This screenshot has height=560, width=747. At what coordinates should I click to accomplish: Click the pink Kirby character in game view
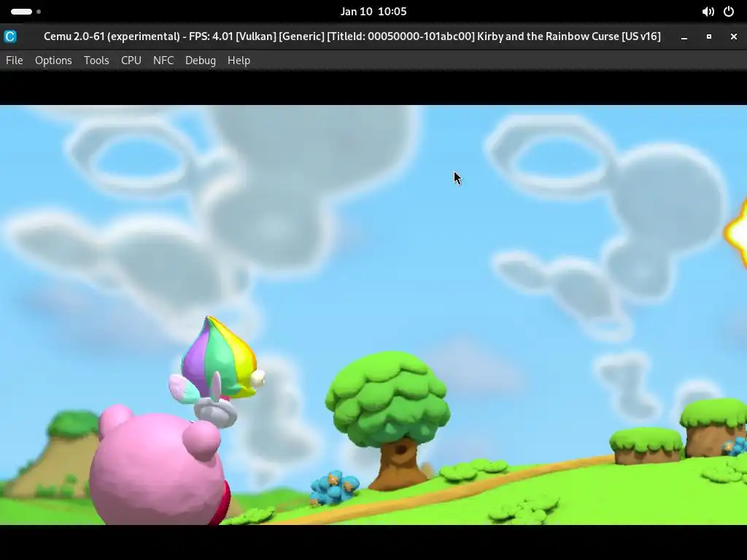(160, 466)
